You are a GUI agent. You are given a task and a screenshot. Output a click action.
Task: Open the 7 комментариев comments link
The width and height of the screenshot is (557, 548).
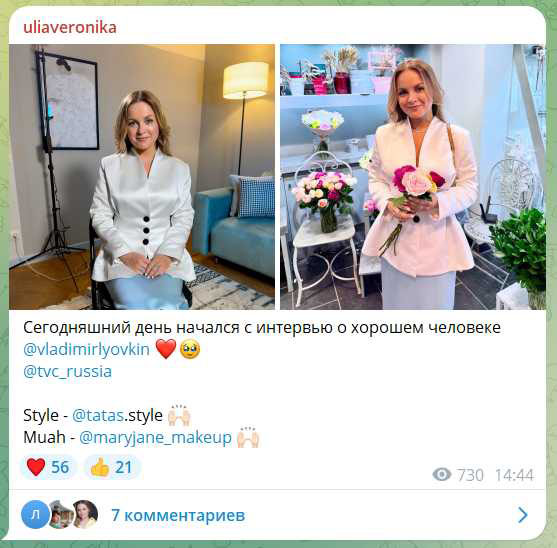(178, 515)
